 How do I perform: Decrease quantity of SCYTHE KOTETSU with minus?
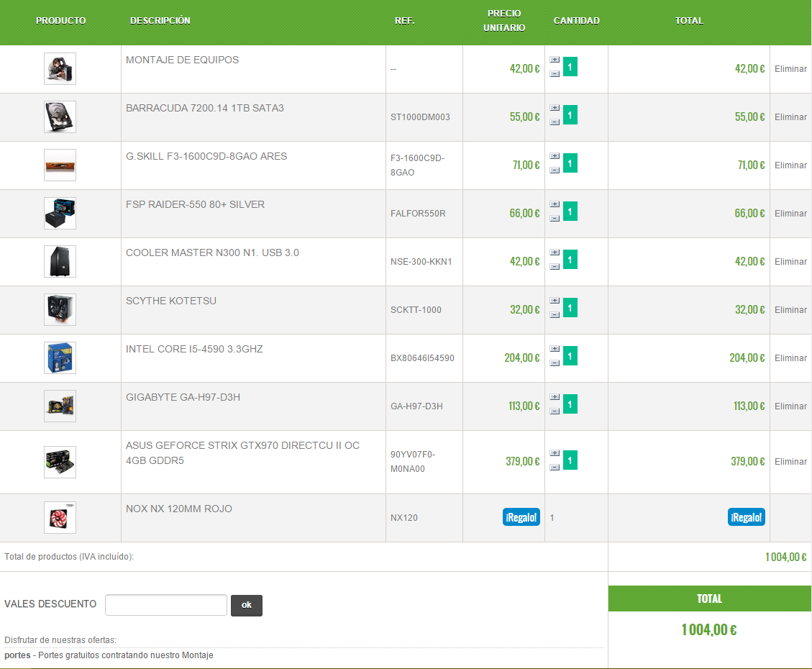pyautogui.click(x=555, y=315)
